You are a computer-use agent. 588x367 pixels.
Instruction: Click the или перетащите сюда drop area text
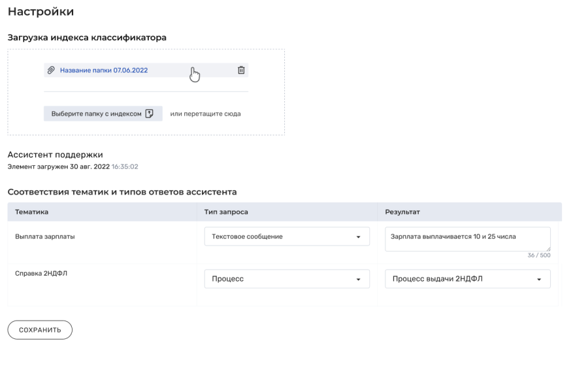[x=206, y=114]
